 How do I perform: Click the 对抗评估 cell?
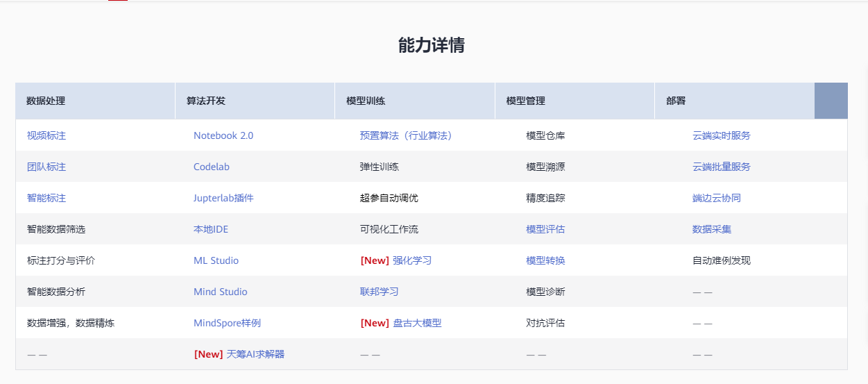546,323
